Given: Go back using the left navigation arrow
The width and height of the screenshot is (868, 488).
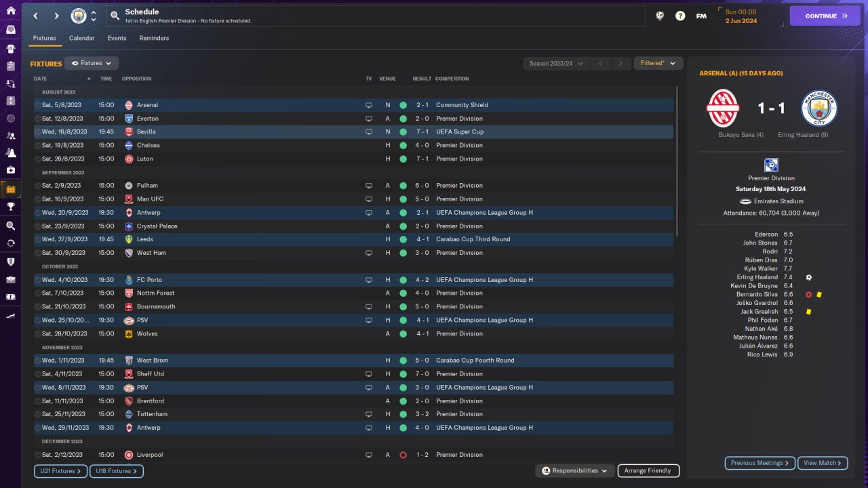Looking at the screenshot, I should pos(35,16).
